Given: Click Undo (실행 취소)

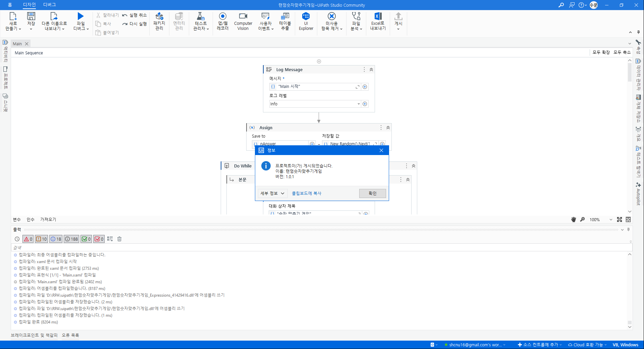Looking at the screenshot, I should (x=135, y=15).
